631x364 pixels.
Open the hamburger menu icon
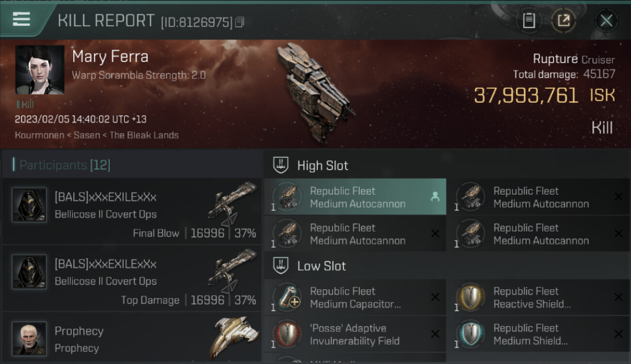tap(21, 19)
